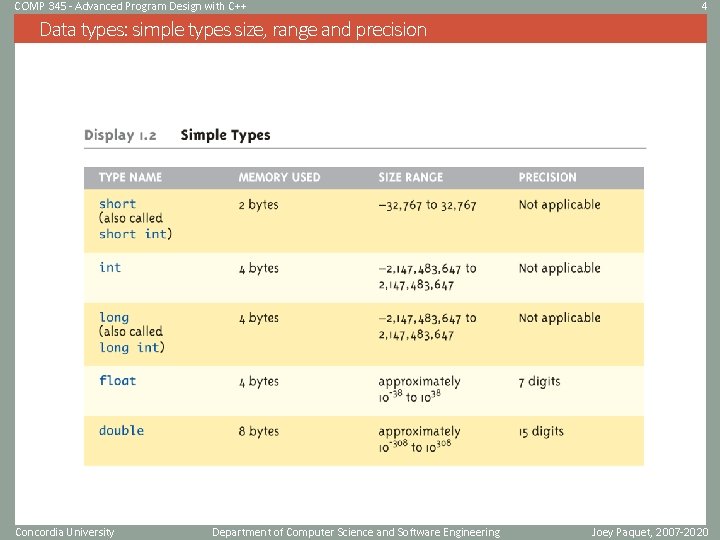Click the 'Simple Types' table heading

pos(225,135)
